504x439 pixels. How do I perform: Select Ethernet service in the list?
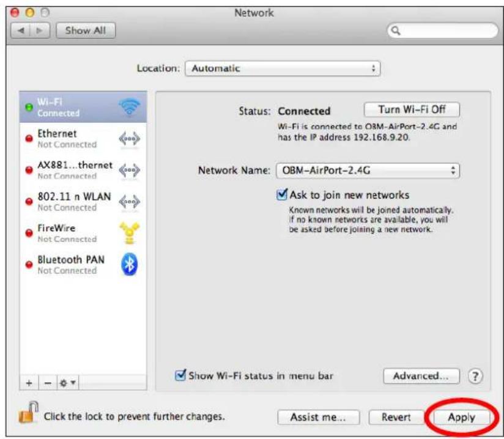[x=83, y=139]
